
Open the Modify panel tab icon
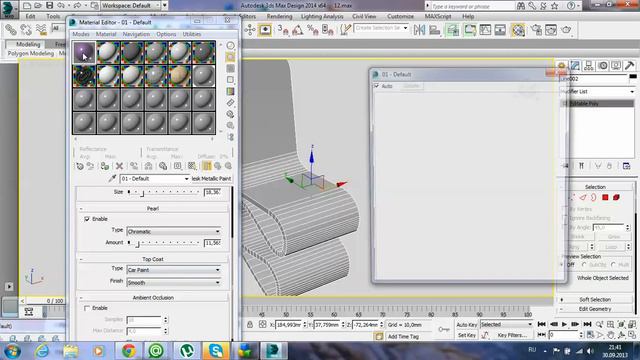575,65
